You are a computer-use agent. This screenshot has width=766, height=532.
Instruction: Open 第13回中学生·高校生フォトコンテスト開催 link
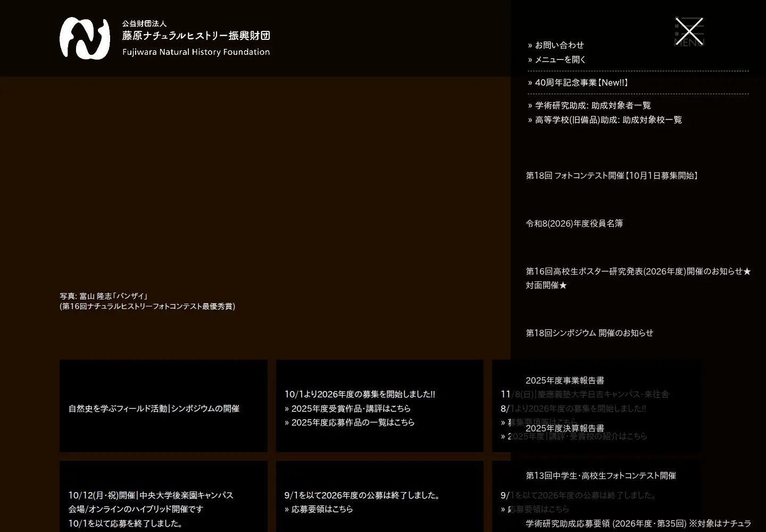pos(601,476)
